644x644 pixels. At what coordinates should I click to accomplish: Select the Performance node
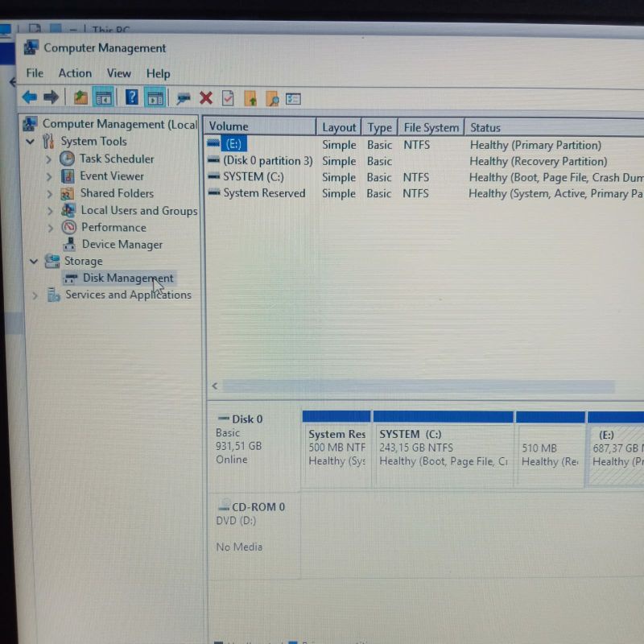(x=113, y=228)
